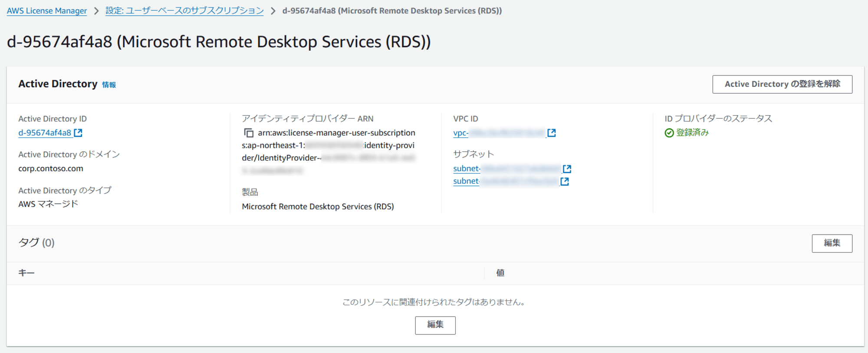Open the vpc- ID link
The width and height of the screenshot is (868, 353).
pos(498,133)
